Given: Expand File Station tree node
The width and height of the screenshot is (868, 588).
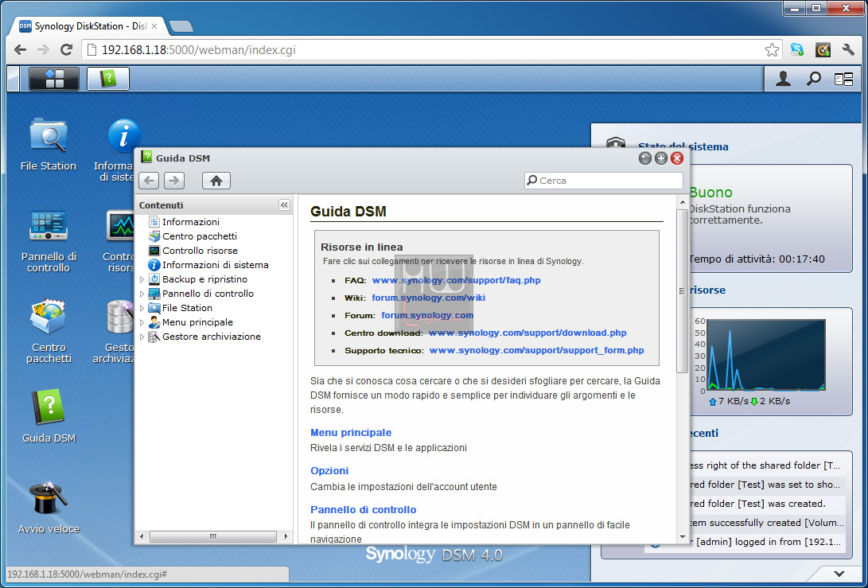Looking at the screenshot, I should pyautogui.click(x=142, y=309).
